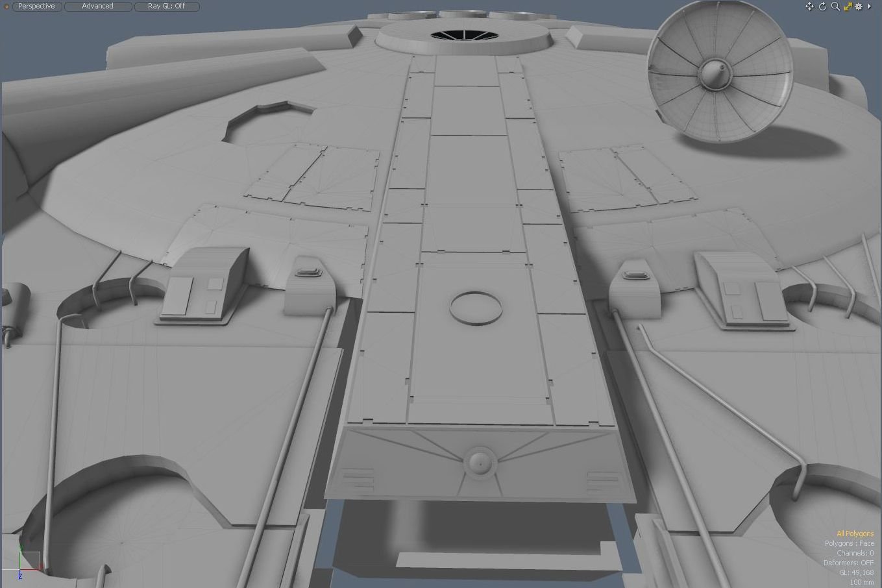
Task: Click the rotate view icon
Action: [x=822, y=6]
